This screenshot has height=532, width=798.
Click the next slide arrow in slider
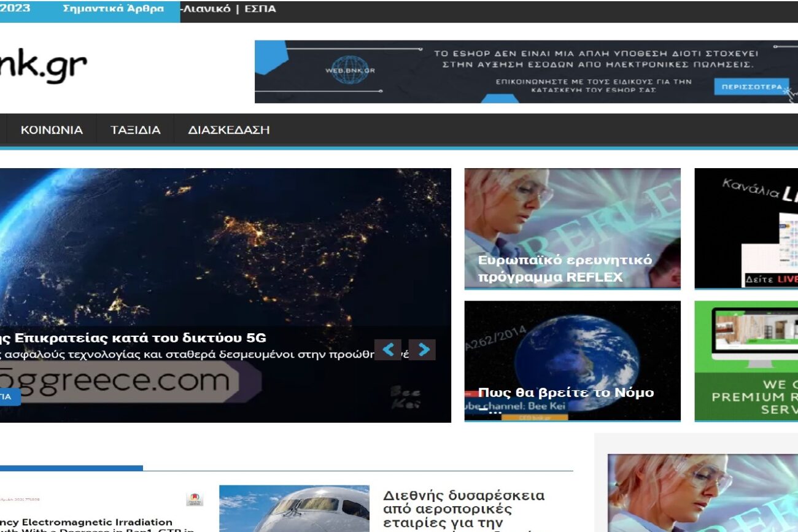(422, 350)
